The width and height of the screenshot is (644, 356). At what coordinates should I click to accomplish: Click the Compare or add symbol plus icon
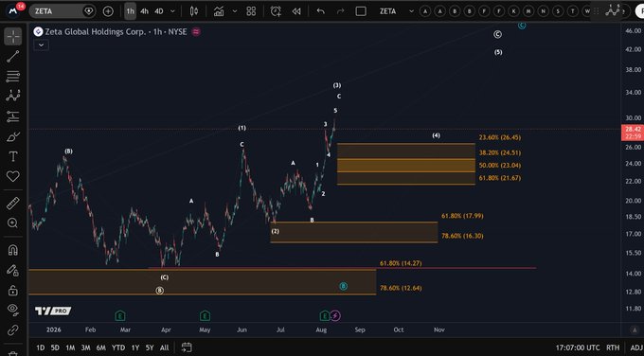click(108, 11)
